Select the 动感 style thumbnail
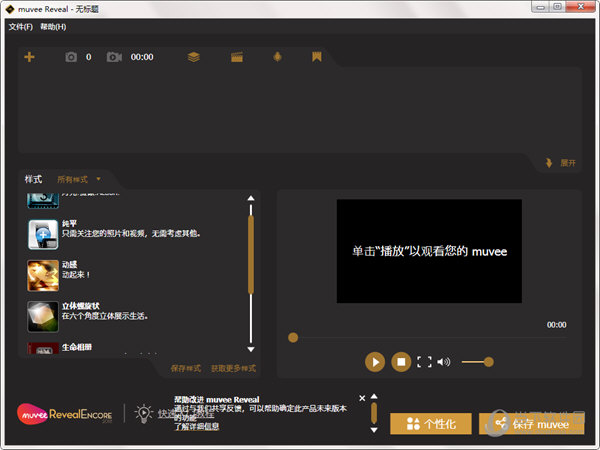 (43, 276)
